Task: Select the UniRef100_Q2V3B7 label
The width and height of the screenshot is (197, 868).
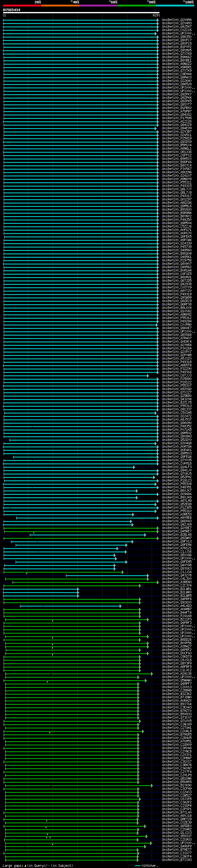Action: click(x=177, y=131)
